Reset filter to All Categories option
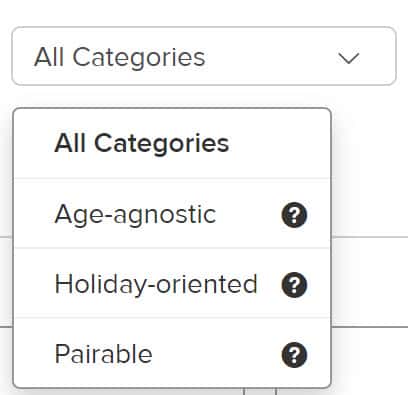Screen dimensions: 408x395 tap(172, 143)
